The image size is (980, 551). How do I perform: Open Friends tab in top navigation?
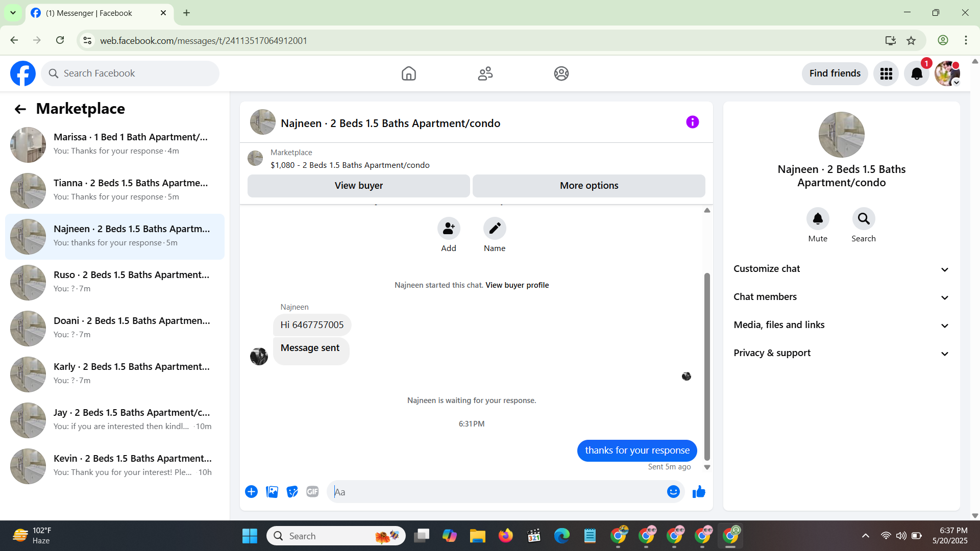485,73
